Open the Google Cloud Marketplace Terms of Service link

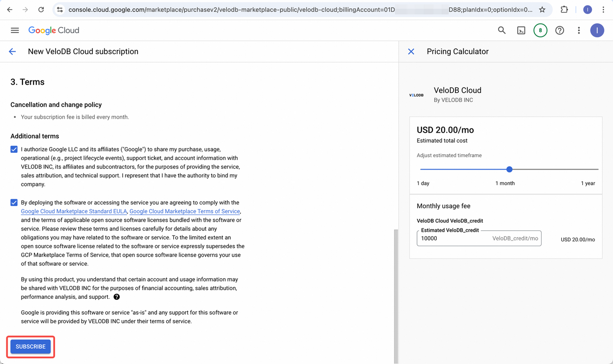coord(184,211)
